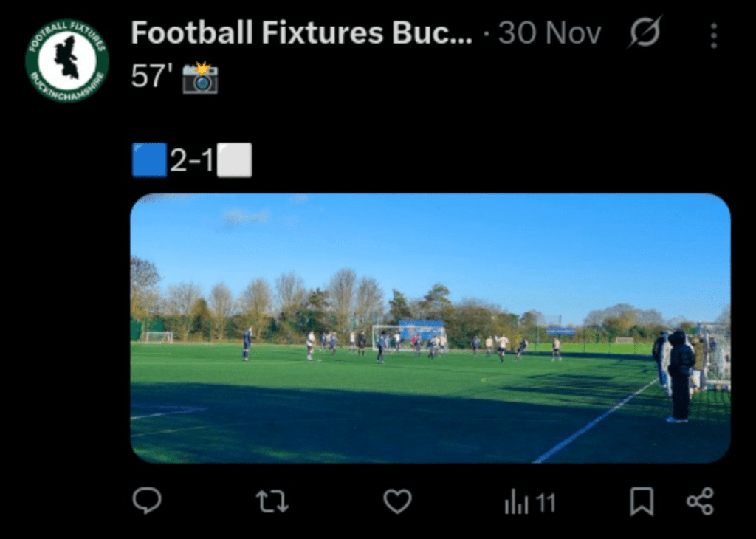The height and width of the screenshot is (539, 756).
Task: Open the football match photo
Action: [x=430, y=328]
